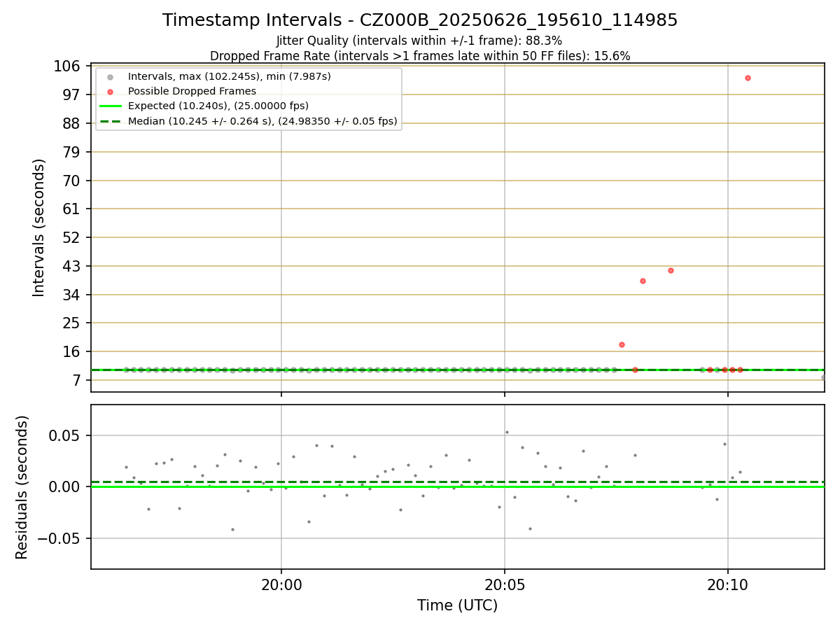The image size is (840, 630).
Task: Click the plot title 'Timestamp Intervals - CZ000B_20250626_195610_114985'
Action: click(420, 20)
